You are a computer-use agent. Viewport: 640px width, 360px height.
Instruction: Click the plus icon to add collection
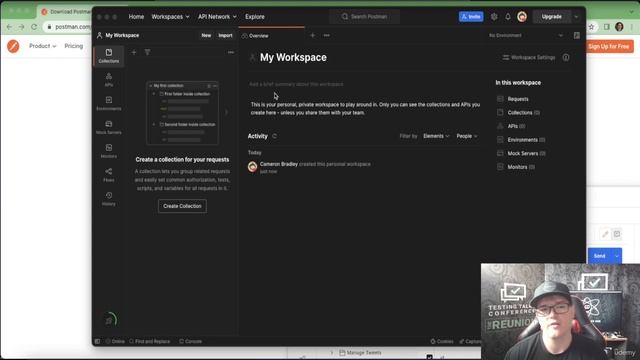point(134,52)
